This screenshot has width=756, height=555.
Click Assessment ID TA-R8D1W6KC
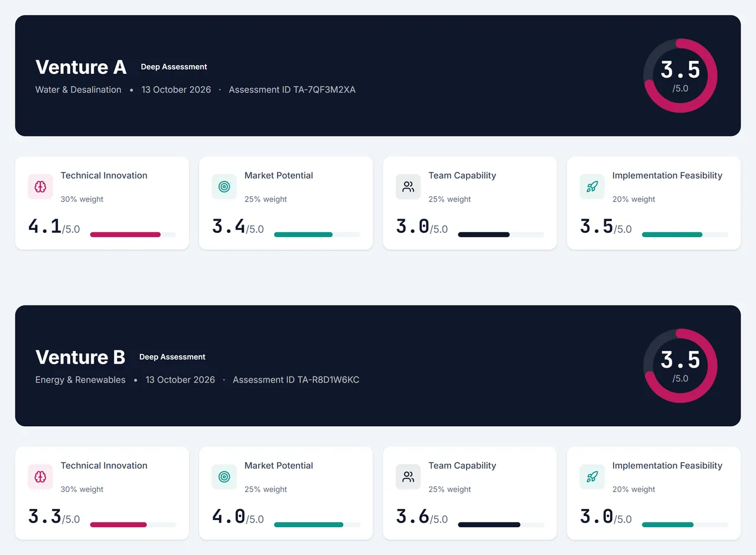296,380
